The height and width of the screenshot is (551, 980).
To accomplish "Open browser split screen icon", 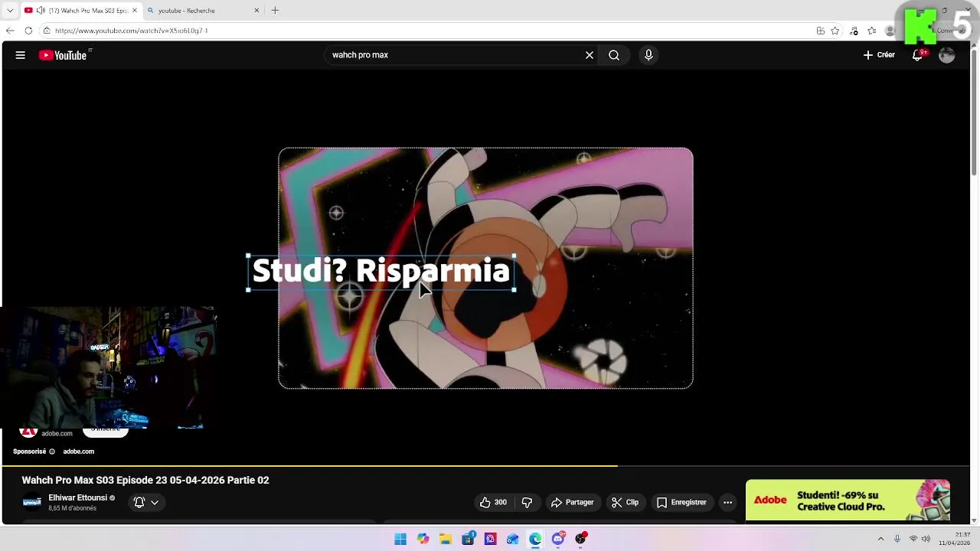I will coord(821,31).
